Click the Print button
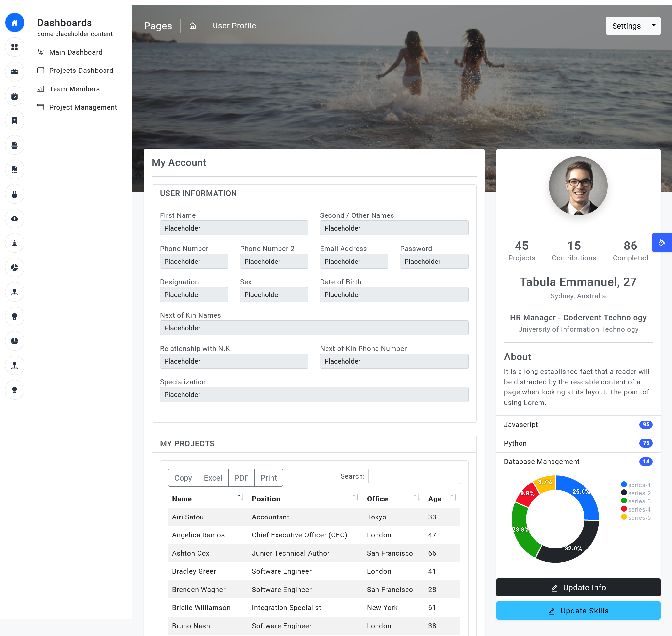 pos(269,478)
